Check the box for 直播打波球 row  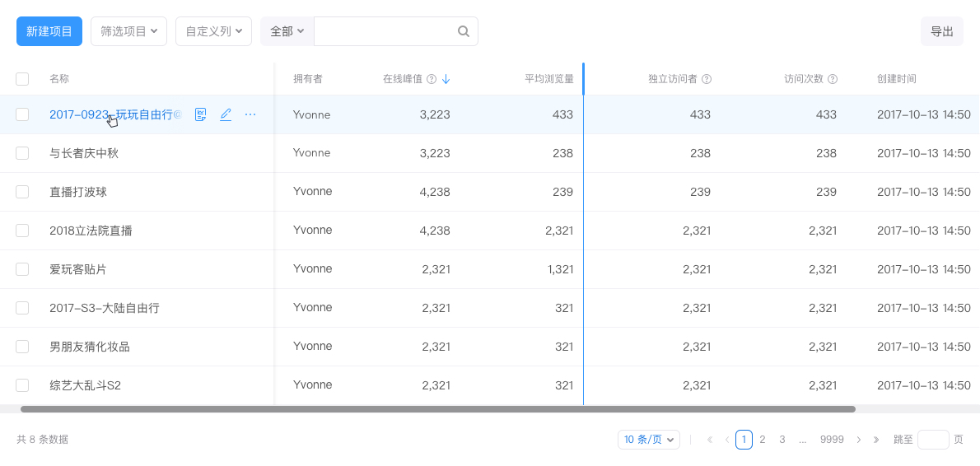click(22, 192)
